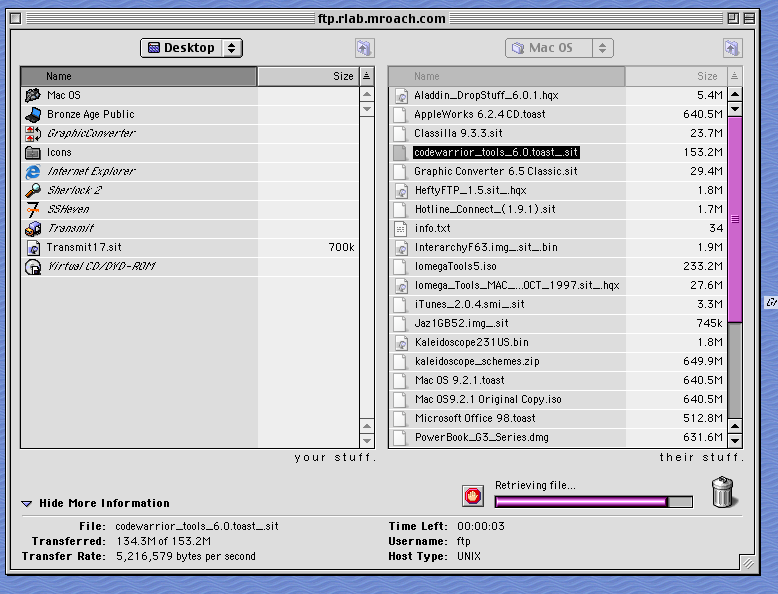This screenshot has height=594, width=778.
Task: Collapse the Hide More Information triangle
Action: pos(27,504)
